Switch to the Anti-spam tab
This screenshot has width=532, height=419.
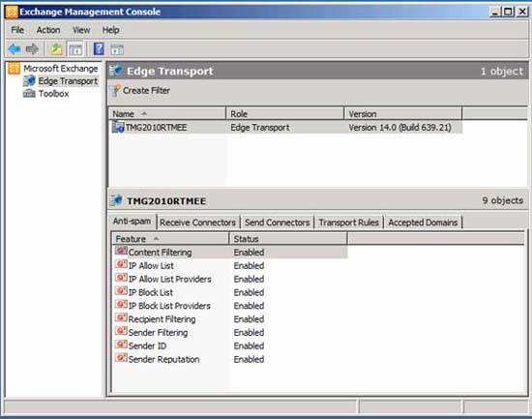132,222
